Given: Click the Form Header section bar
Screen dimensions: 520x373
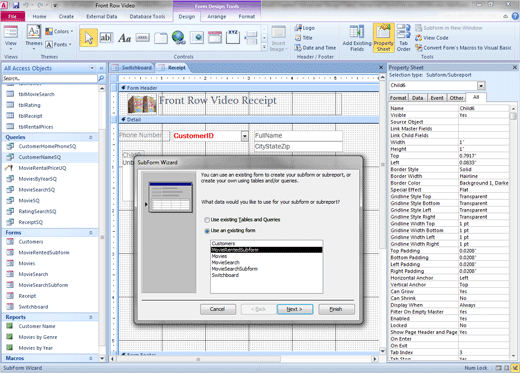Looking at the screenshot, I should click(x=249, y=88).
